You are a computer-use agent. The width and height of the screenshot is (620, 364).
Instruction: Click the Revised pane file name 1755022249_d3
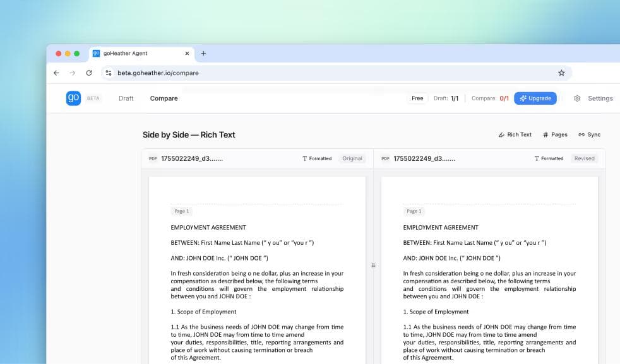pos(424,158)
